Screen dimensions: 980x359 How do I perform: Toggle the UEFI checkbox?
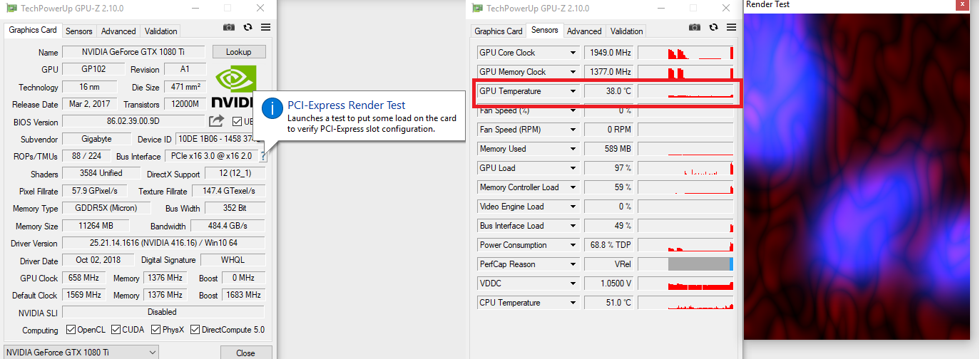238,122
